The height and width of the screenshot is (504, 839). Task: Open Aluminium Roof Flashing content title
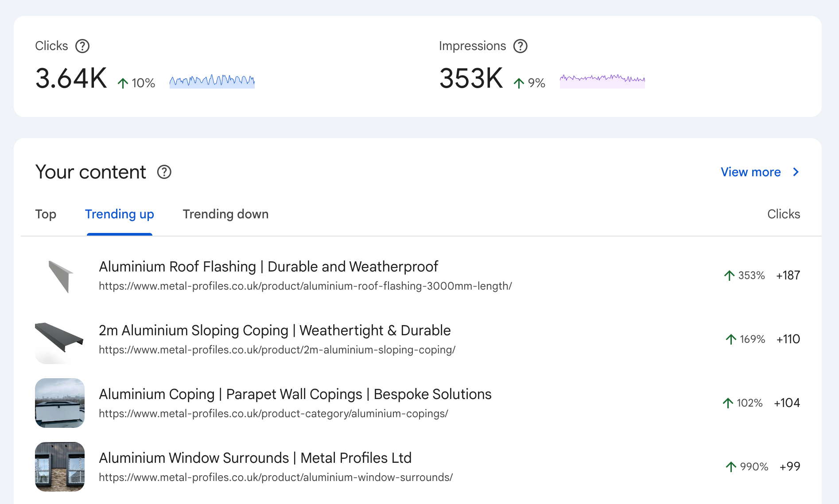[x=268, y=267]
